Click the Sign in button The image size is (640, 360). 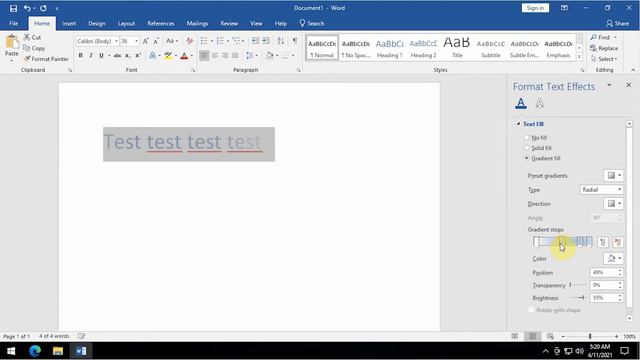pyautogui.click(x=535, y=8)
